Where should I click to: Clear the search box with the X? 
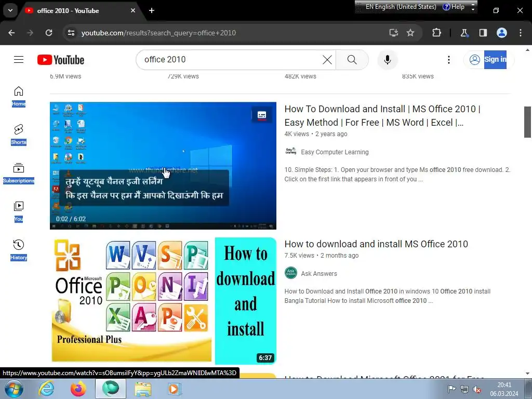click(327, 60)
